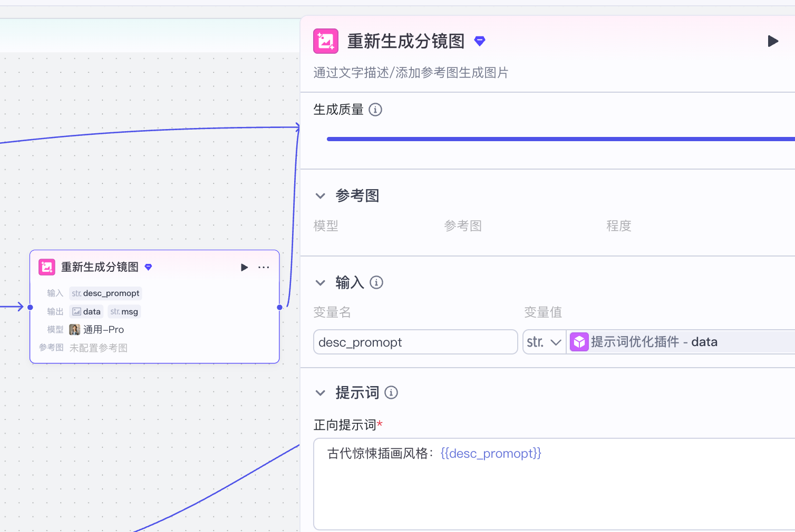Click the info icon next to 生成质量

pyautogui.click(x=375, y=110)
